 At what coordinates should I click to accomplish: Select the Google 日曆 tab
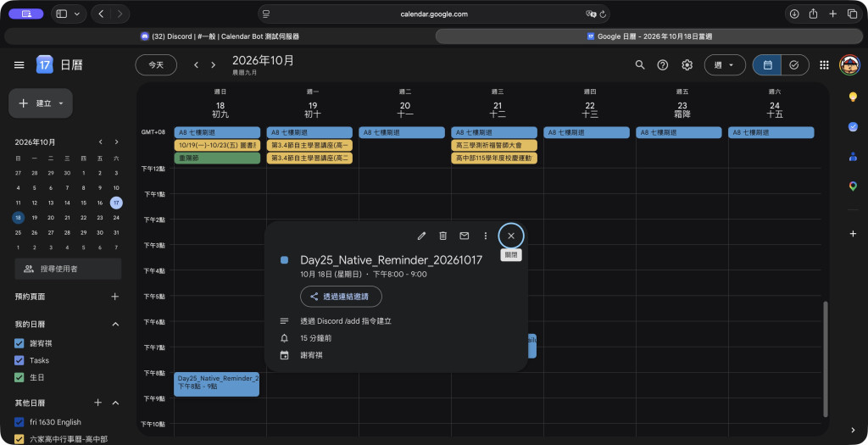click(x=648, y=36)
